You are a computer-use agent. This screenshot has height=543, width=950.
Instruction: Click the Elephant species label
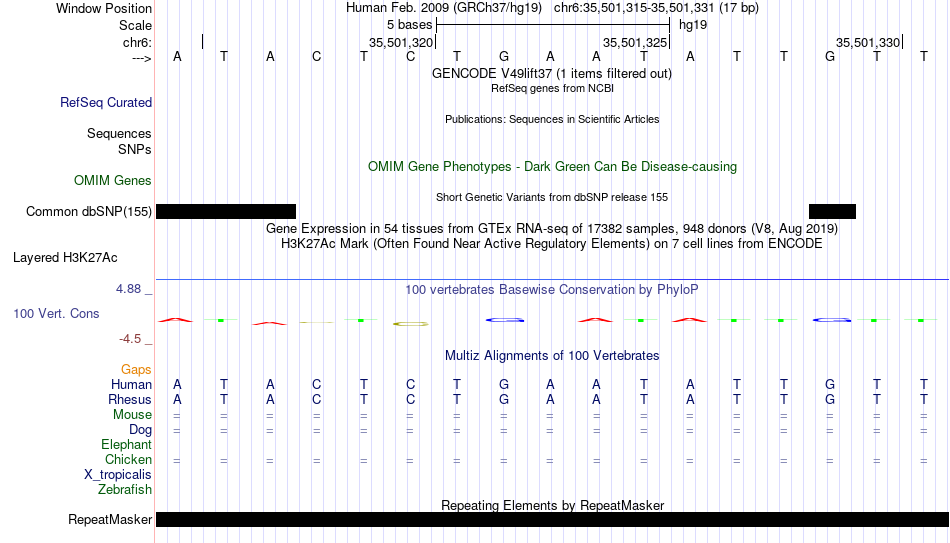[x=127, y=445]
